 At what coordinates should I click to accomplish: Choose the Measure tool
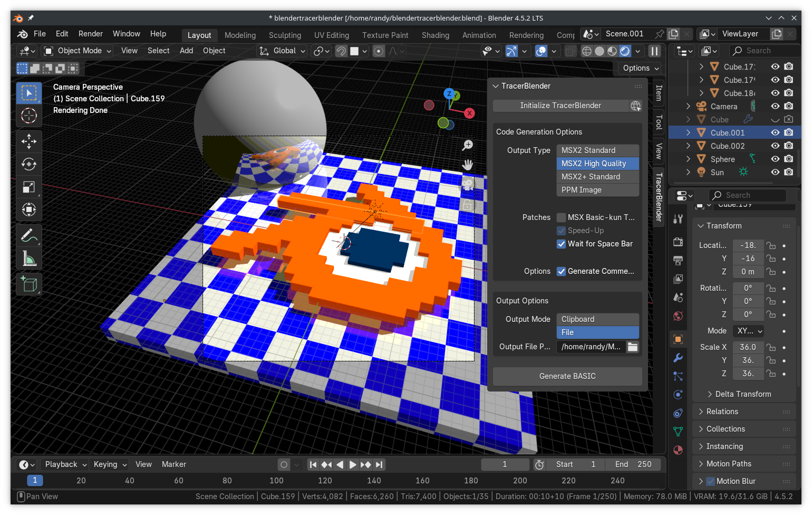coord(28,259)
